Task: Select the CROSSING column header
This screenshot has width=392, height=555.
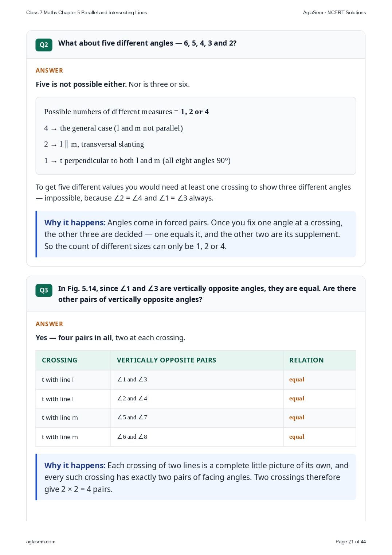Action: (x=73, y=360)
